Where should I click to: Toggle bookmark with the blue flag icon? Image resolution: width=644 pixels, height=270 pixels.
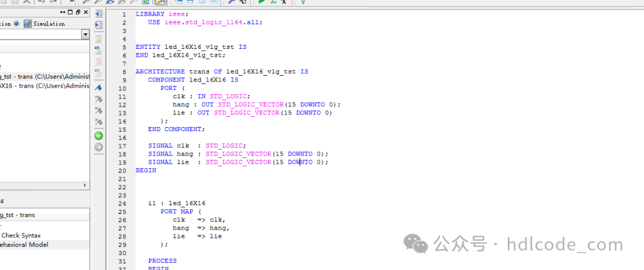(98, 88)
